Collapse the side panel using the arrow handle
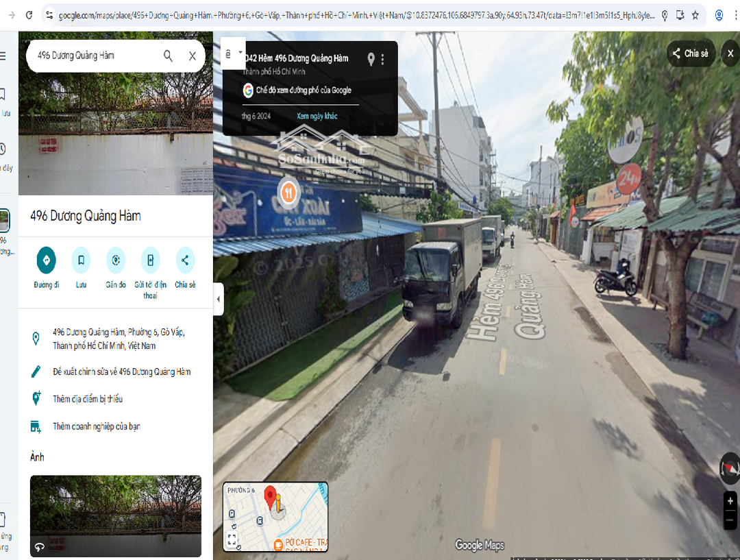 (x=219, y=299)
